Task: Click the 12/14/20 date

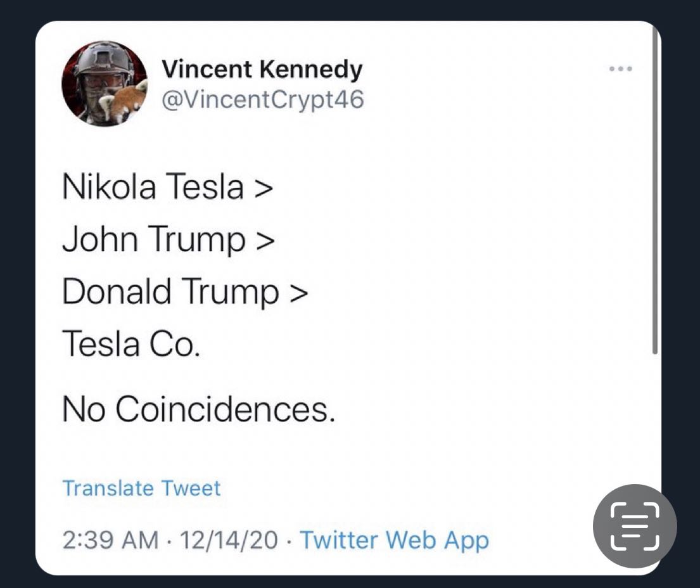Action: pos(229,540)
